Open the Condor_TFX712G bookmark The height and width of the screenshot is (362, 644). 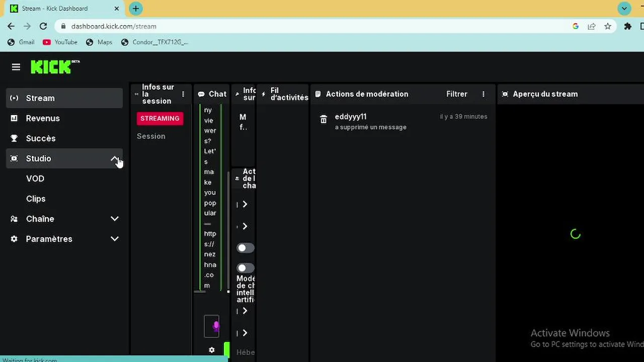[x=155, y=42]
